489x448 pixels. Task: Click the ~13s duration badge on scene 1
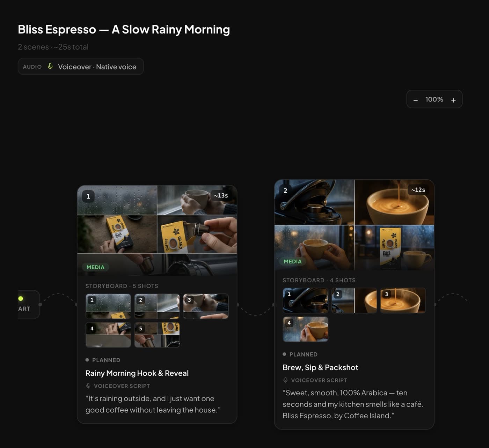221,196
